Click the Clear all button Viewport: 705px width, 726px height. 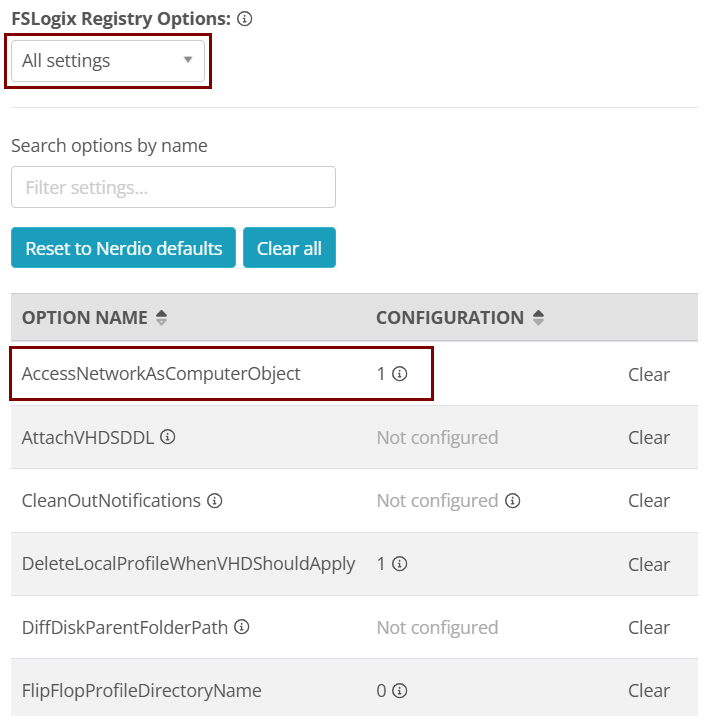tap(289, 248)
